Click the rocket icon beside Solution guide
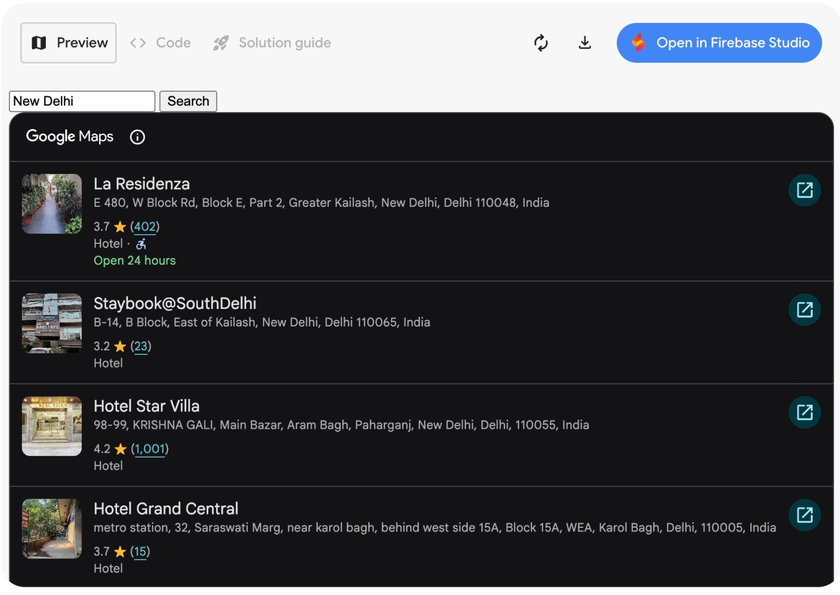The image size is (840, 595). 220,43
